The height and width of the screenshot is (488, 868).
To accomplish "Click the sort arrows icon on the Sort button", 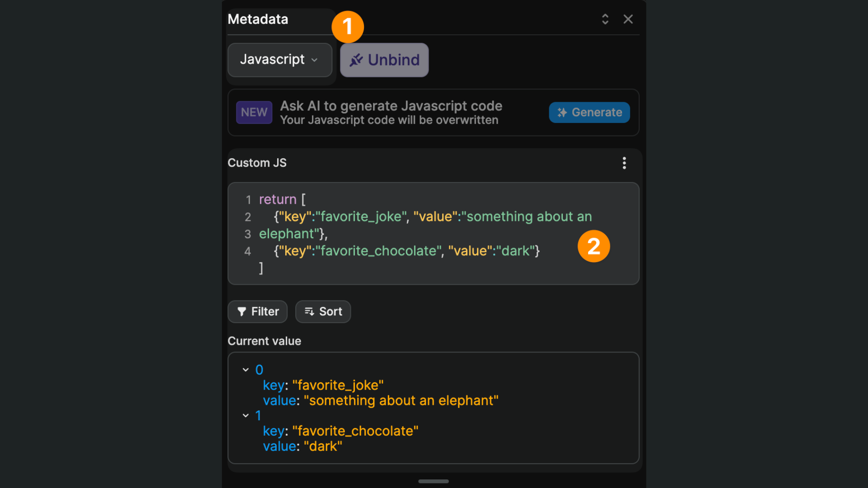I will tap(309, 311).
